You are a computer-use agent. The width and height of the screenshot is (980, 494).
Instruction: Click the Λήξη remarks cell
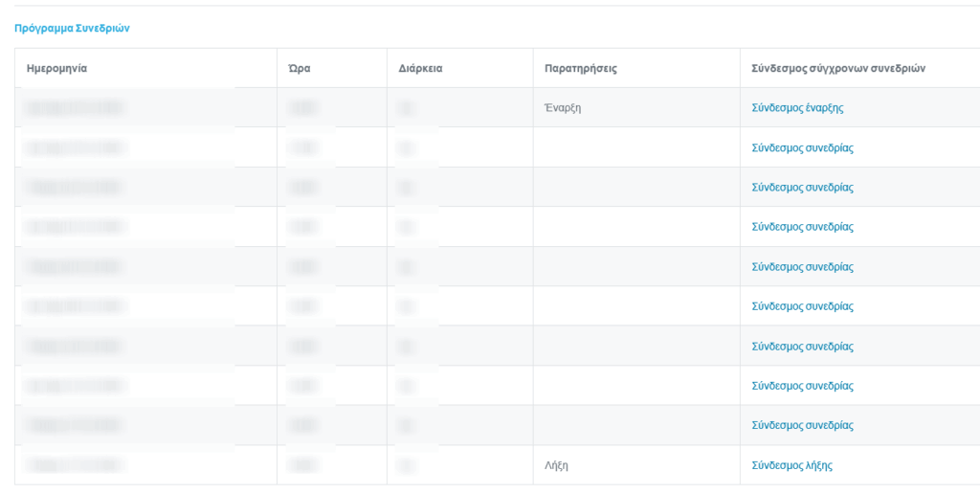pos(556,465)
